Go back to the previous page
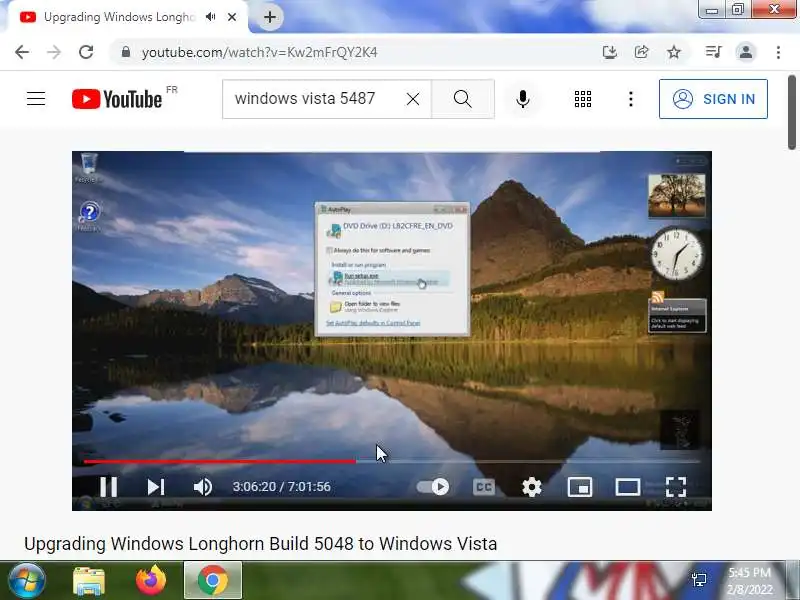This screenshot has width=800, height=600. click(22, 52)
